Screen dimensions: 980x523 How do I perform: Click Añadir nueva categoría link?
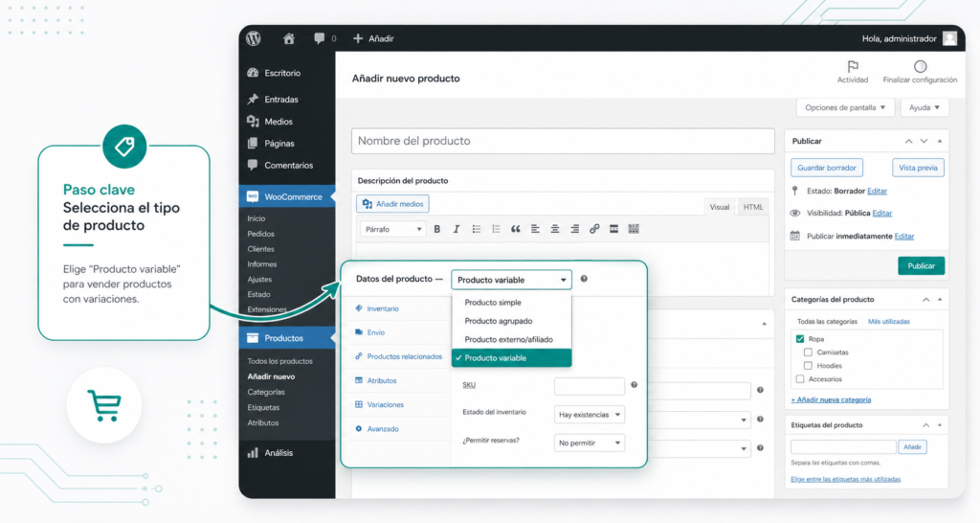point(831,399)
